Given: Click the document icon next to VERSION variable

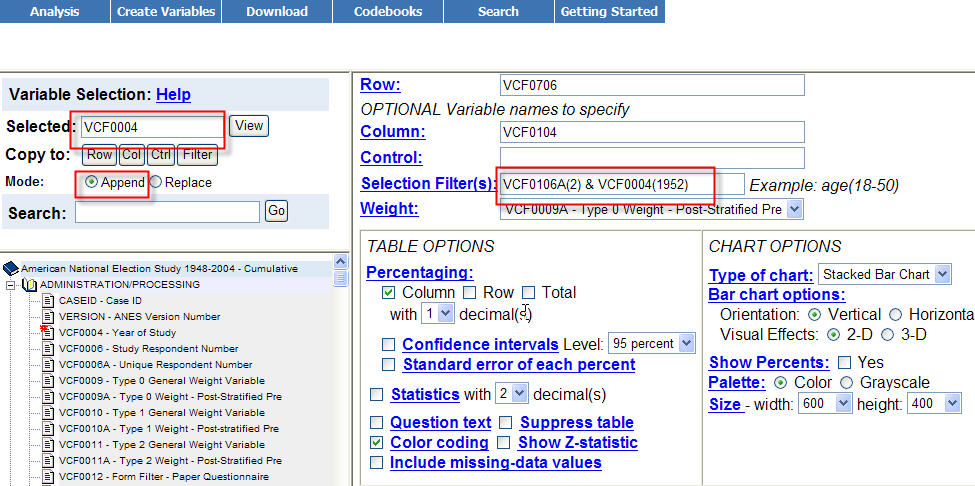Looking at the screenshot, I should point(48,316).
